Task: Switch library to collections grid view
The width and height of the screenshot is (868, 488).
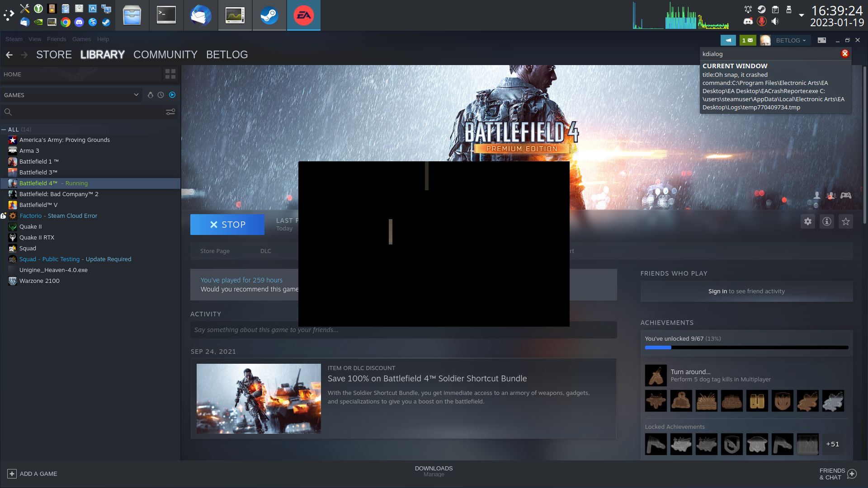Action: 170,74
